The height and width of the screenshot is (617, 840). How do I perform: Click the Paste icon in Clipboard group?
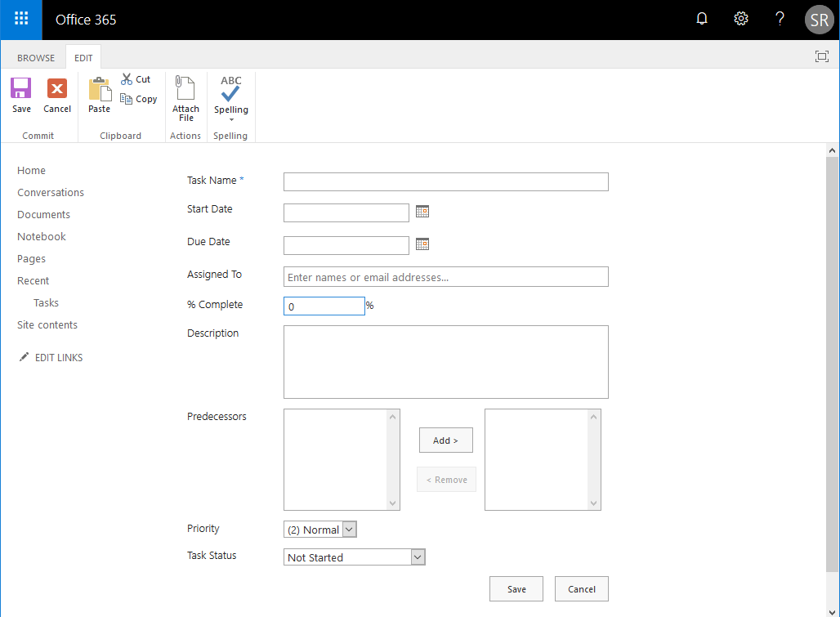click(99, 94)
